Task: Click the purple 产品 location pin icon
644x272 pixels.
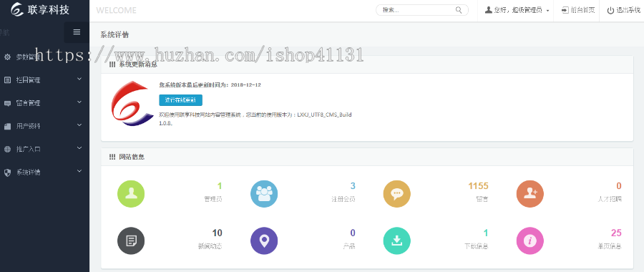Action: 264,241
